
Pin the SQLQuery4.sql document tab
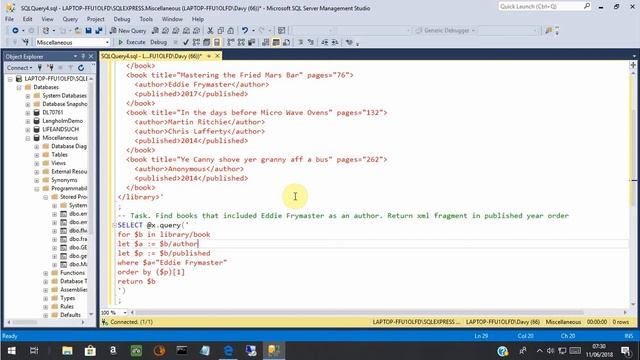[209, 56]
